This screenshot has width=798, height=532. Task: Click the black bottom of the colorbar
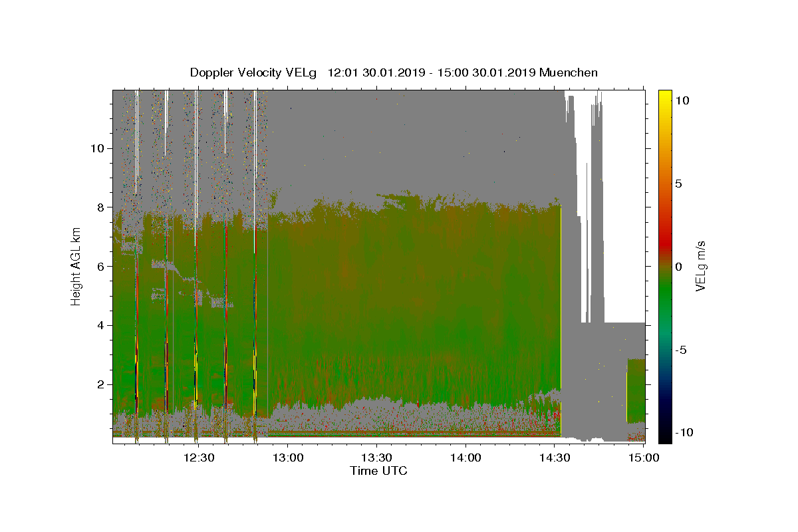tap(664, 436)
